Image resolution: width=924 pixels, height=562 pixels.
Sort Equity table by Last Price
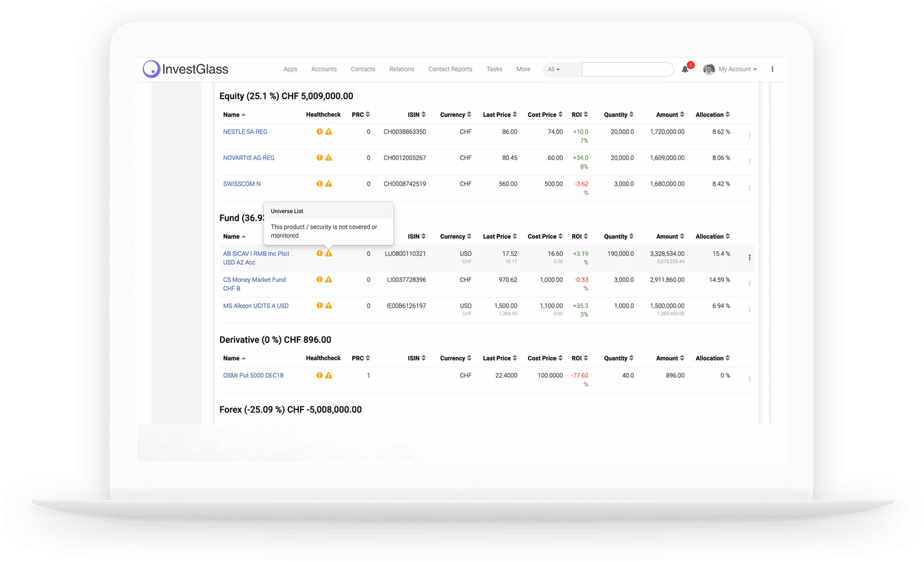500,114
